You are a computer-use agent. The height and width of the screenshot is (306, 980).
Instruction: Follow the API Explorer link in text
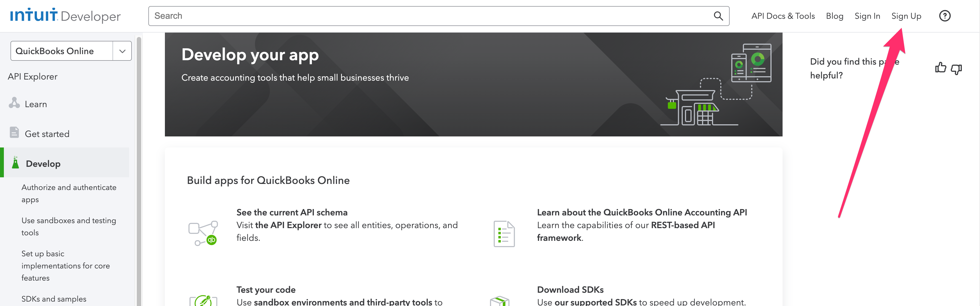coord(288,225)
